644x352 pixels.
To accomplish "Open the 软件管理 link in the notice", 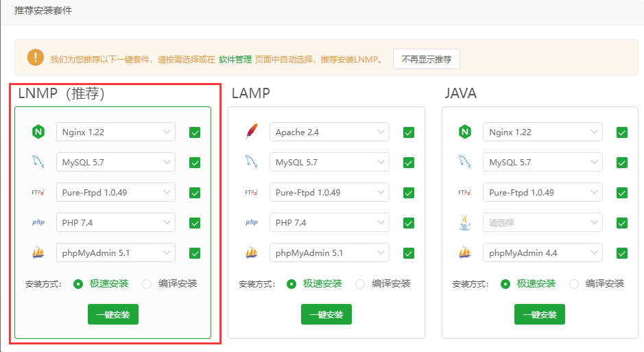I will tap(235, 60).
